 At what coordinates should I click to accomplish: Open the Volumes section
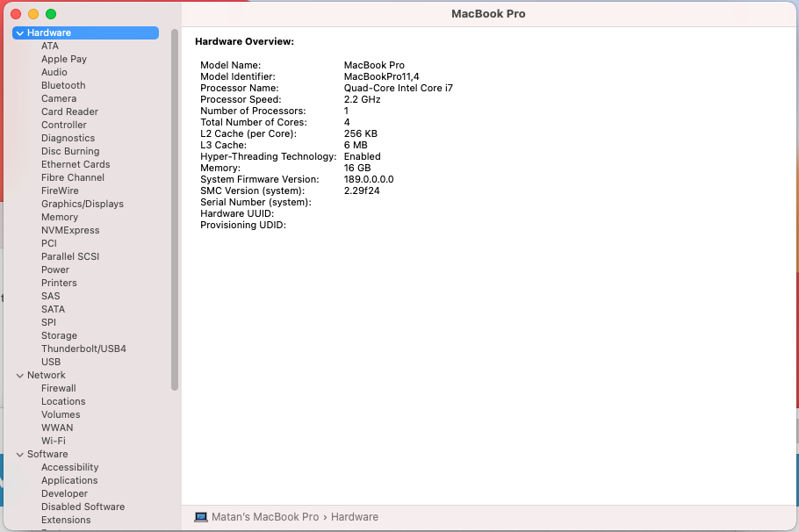(61, 414)
